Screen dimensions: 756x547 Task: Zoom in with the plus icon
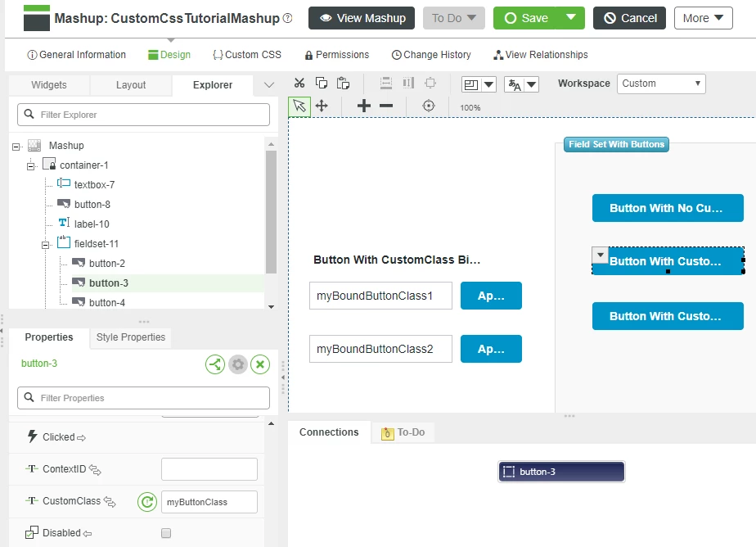(x=364, y=106)
